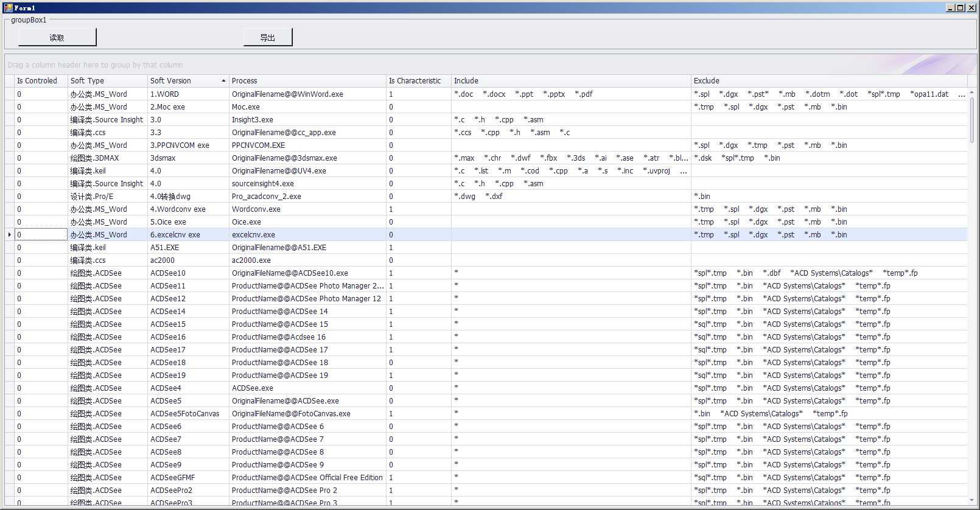Select the ACDSee18 version cell
980x510 pixels.
click(x=188, y=362)
